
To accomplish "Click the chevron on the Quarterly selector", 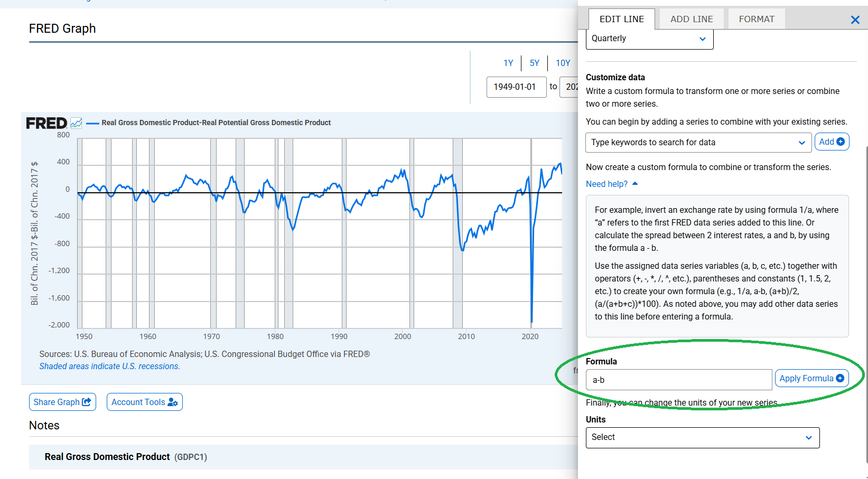I will click(x=703, y=39).
